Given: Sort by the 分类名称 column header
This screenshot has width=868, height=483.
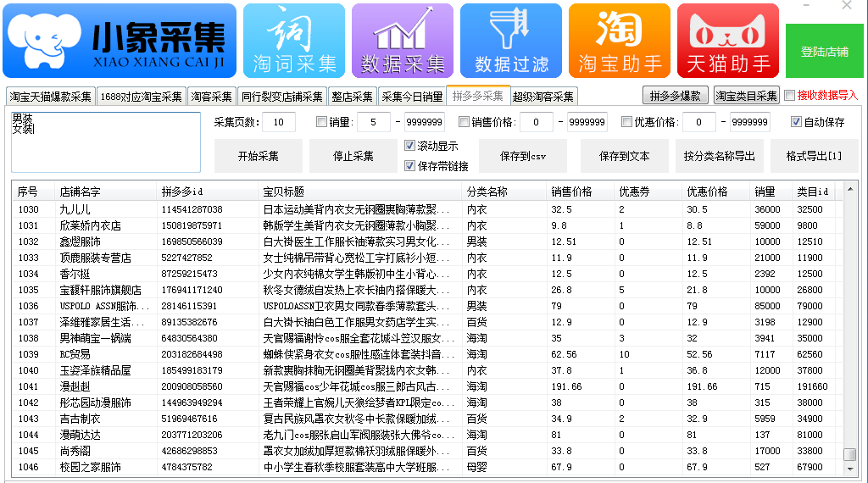Looking at the screenshot, I should 504,192.
